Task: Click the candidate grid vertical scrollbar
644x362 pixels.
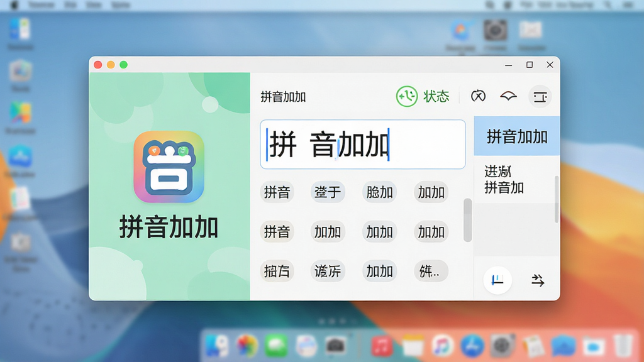Action: coord(467,220)
